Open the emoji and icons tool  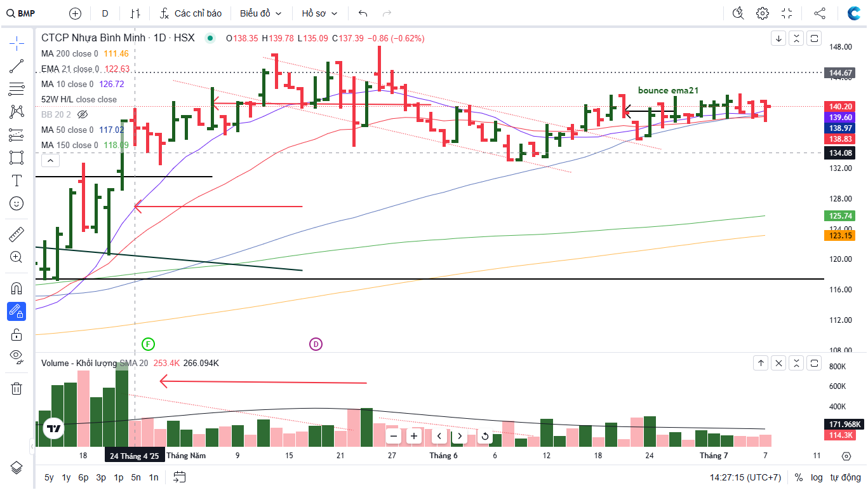click(17, 203)
